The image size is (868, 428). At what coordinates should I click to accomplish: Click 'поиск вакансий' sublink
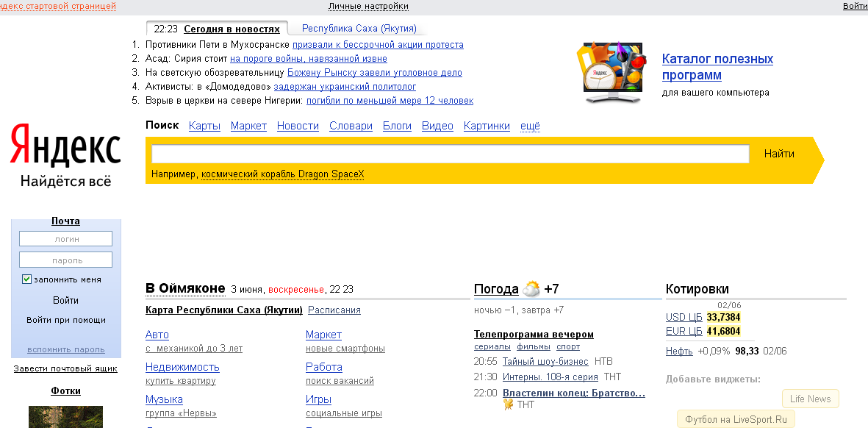click(x=340, y=381)
